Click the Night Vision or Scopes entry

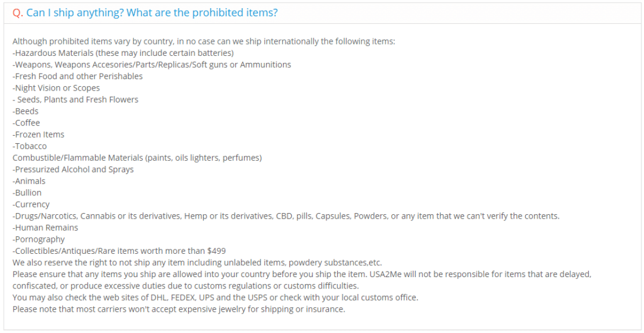pos(56,88)
